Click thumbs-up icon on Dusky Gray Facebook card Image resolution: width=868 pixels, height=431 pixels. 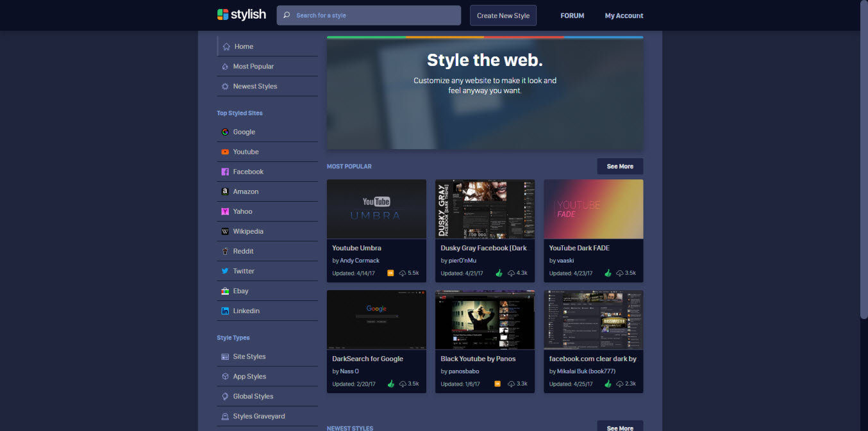(x=499, y=273)
